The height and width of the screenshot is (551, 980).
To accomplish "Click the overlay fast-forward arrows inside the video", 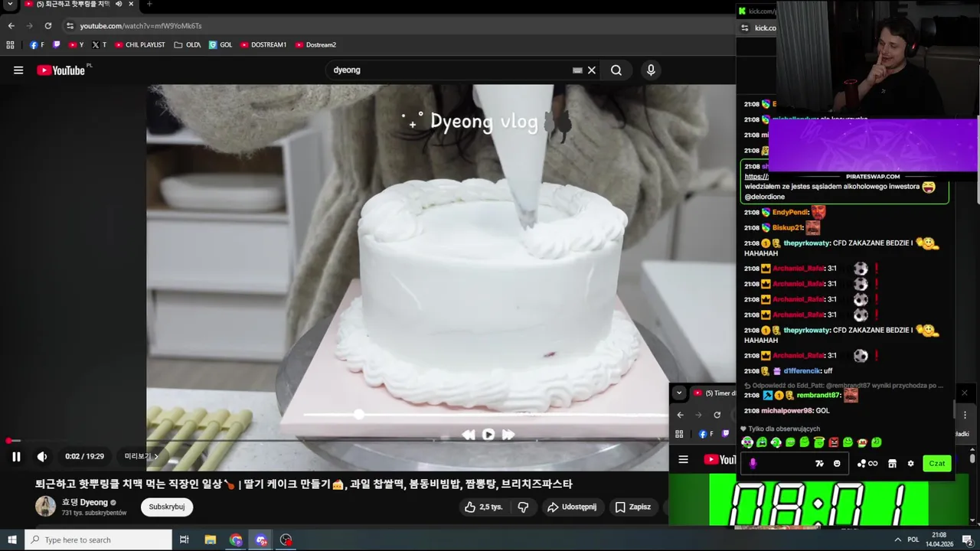I will 508,435.
